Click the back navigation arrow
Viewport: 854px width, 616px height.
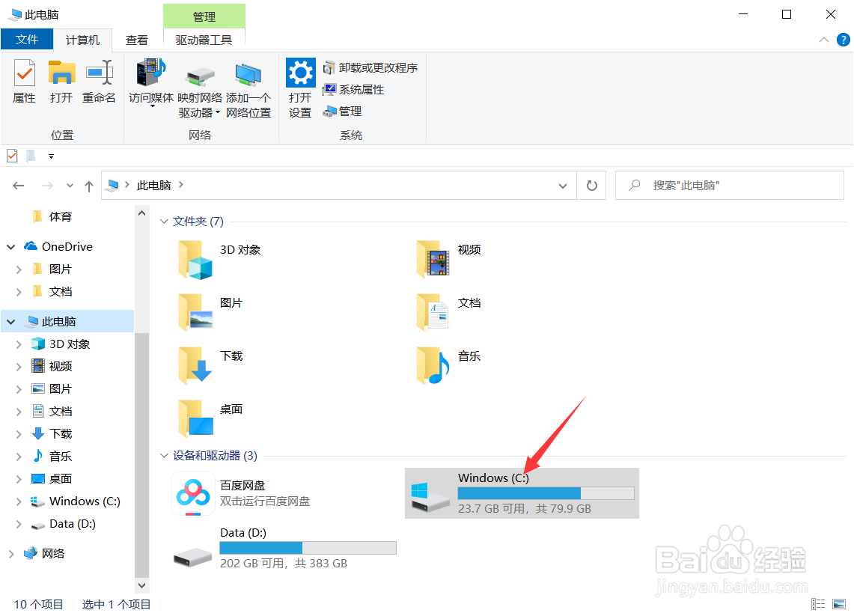coord(18,185)
